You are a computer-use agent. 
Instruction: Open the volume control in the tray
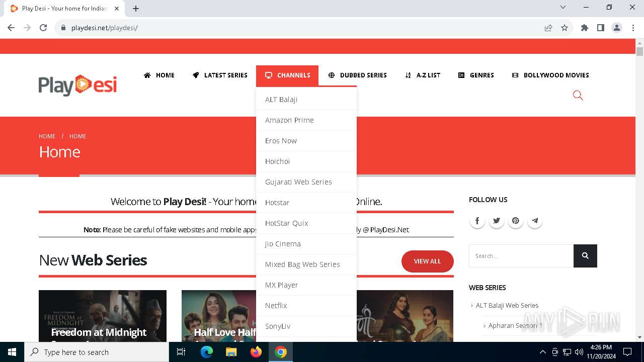click(x=579, y=352)
